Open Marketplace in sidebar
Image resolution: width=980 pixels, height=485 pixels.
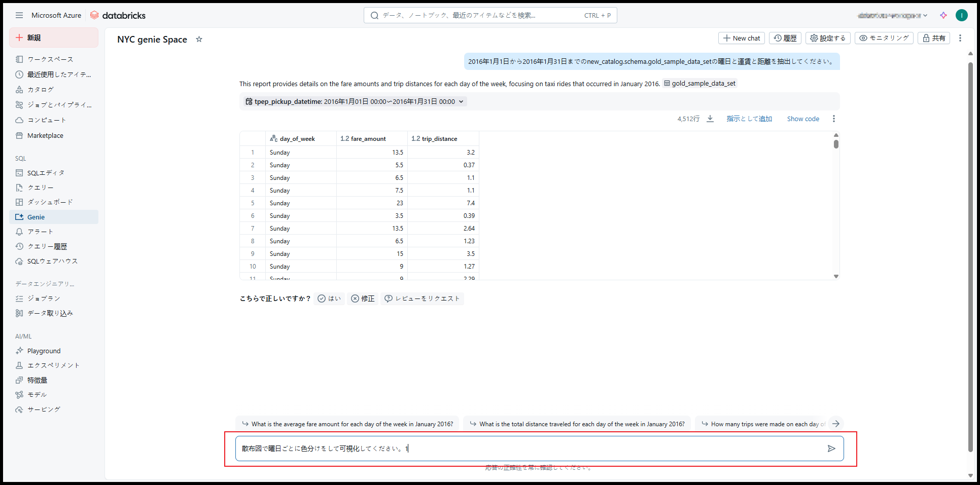pos(54,135)
